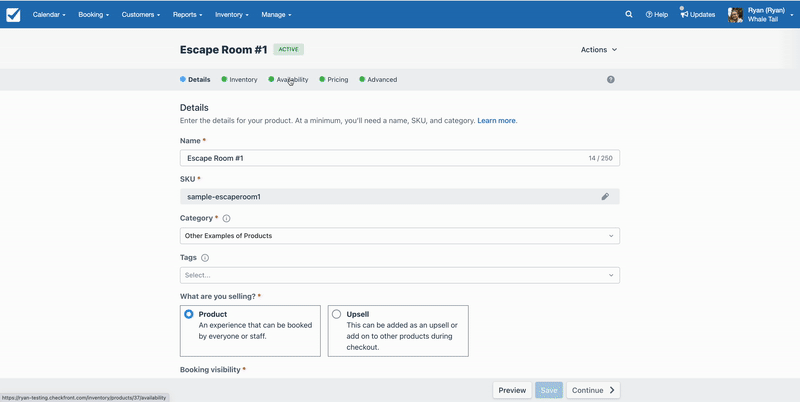Image resolution: width=800 pixels, height=402 pixels.
Task: Expand the Actions dropdown
Action: (x=599, y=49)
